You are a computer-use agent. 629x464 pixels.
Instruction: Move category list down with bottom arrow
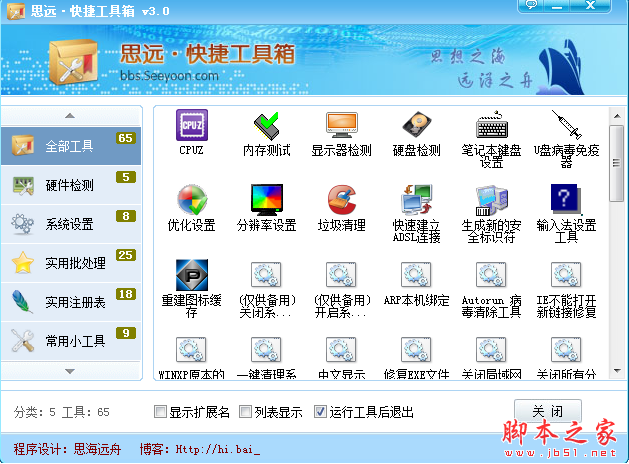(71, 371)
